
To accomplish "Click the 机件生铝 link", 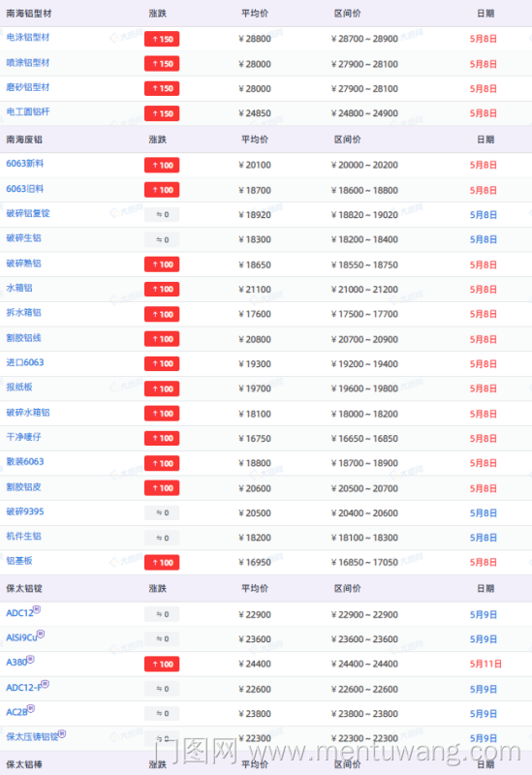I will [x=23, y=537].
